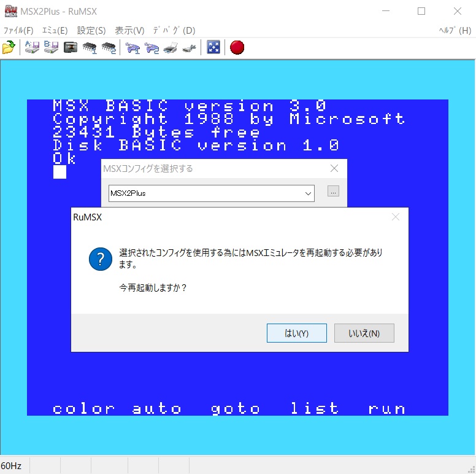Click the 60Hz status bar entry
Screen dimensions: 476x474
11,466
